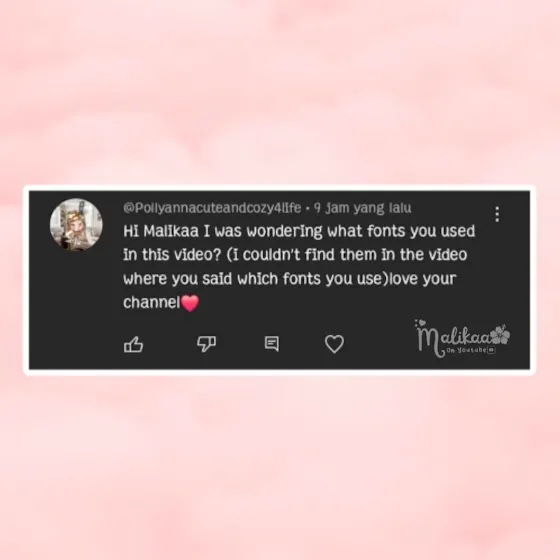Open the three-dot options menu
Viewport: 560px width, 560px height.
point(497,214)
